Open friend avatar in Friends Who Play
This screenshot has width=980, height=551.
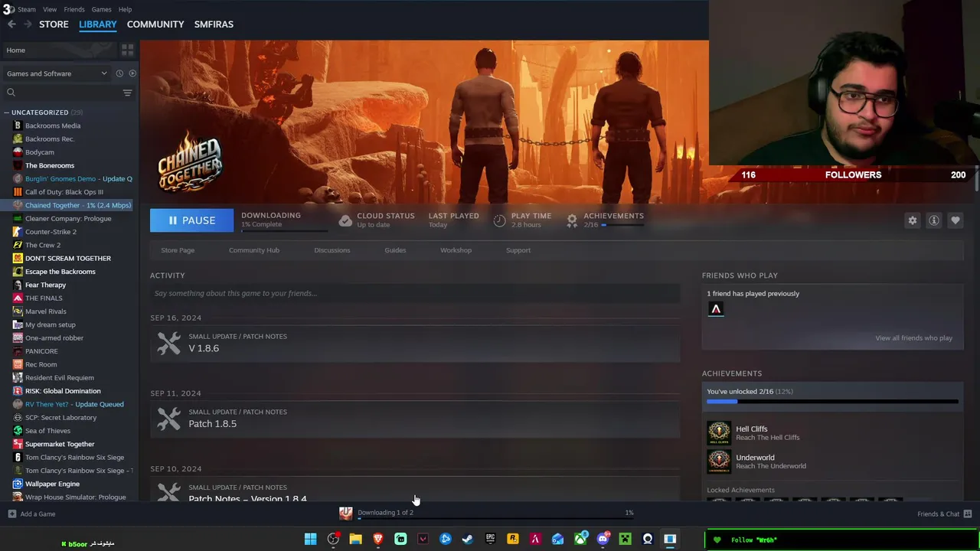[716, 308]
